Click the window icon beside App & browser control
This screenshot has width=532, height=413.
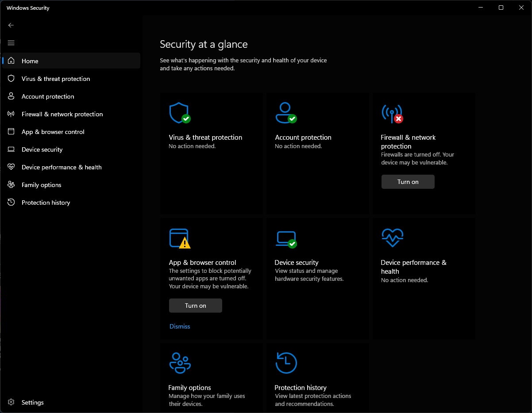pyautogui.click(x=11, y=132)
